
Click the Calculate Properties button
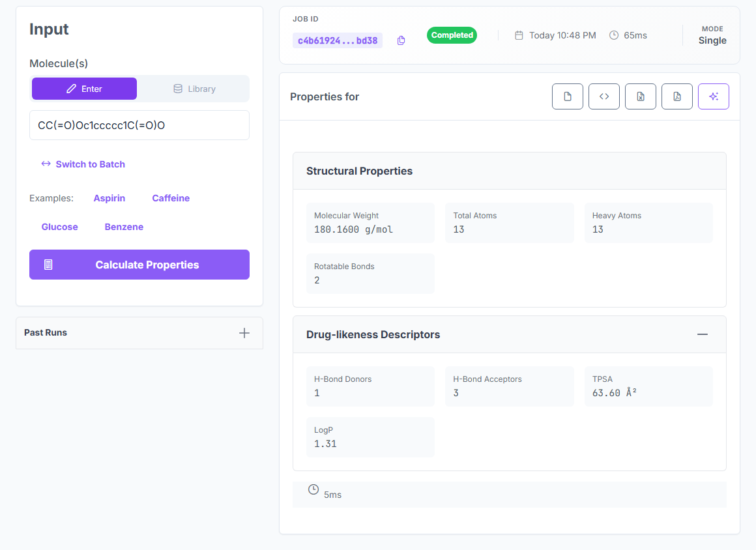click(139, 265)
